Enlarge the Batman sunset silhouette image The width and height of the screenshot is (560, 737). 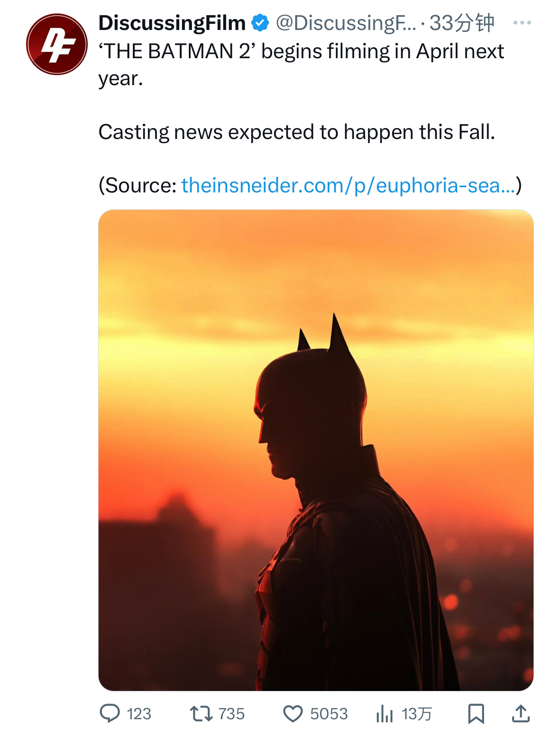[x=316, y=450]
